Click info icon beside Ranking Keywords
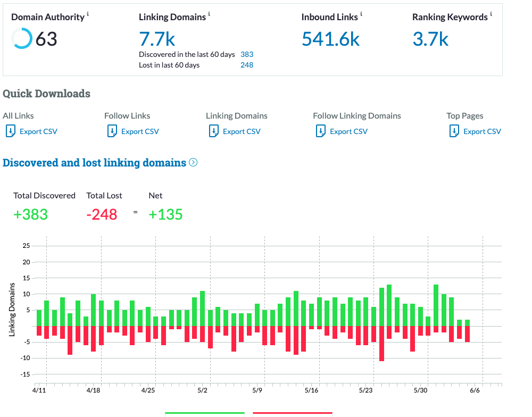Screen dimensions: 532x417 tap(491, 14)
